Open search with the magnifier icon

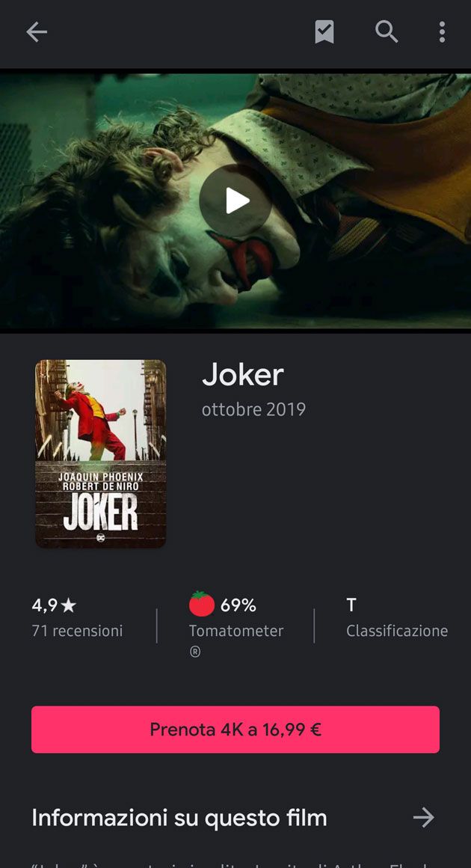(387, 32)
